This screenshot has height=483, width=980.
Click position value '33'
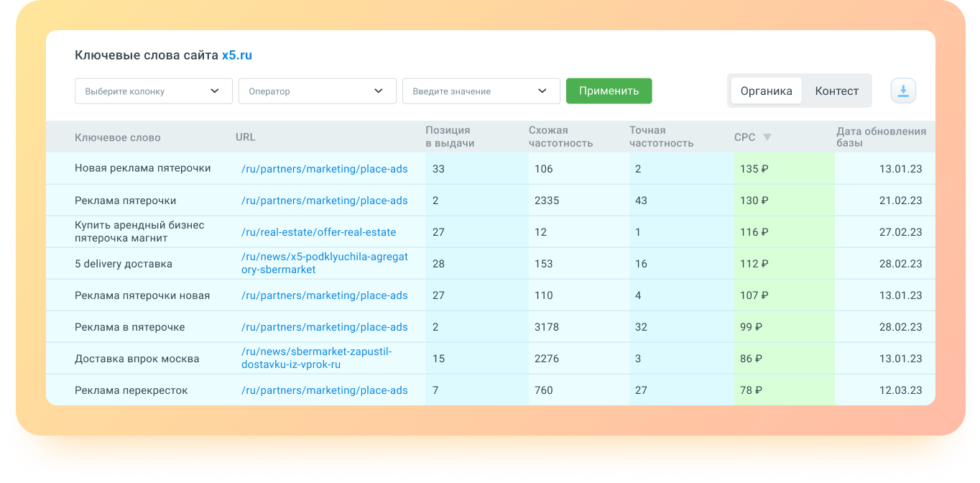click(x=439, y=169)
